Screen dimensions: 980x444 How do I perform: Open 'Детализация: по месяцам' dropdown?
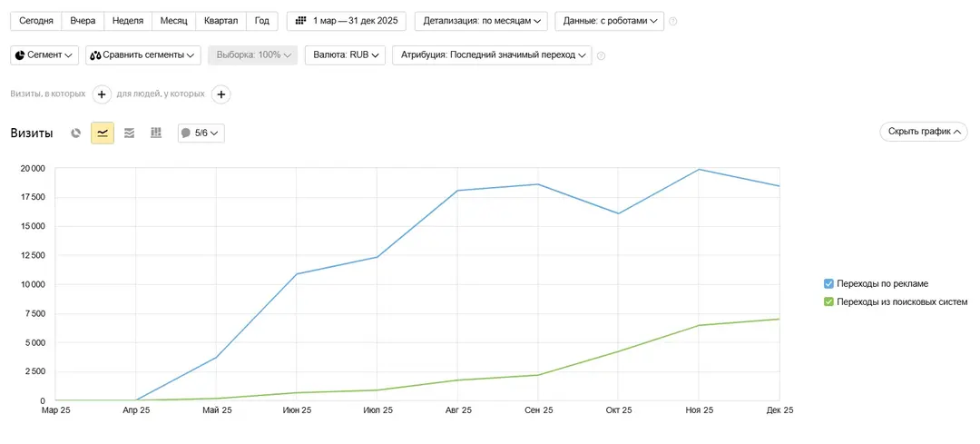(x=481, y=21)
